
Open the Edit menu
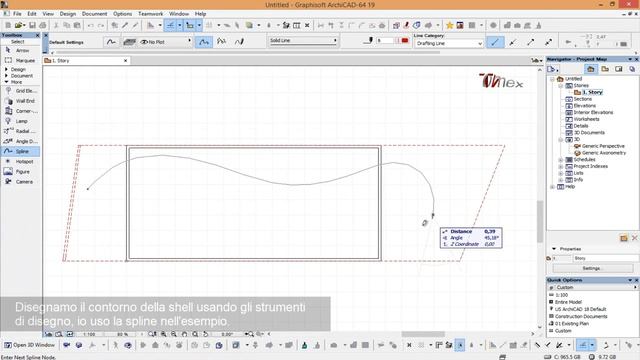pyautogui.click(x=32, y=13)
